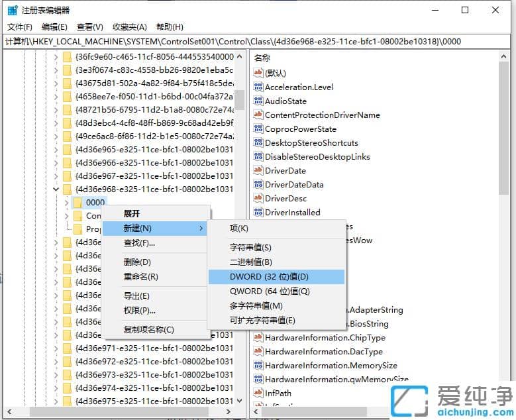Choose 删除(D) from the context menu

coord(137,262)
